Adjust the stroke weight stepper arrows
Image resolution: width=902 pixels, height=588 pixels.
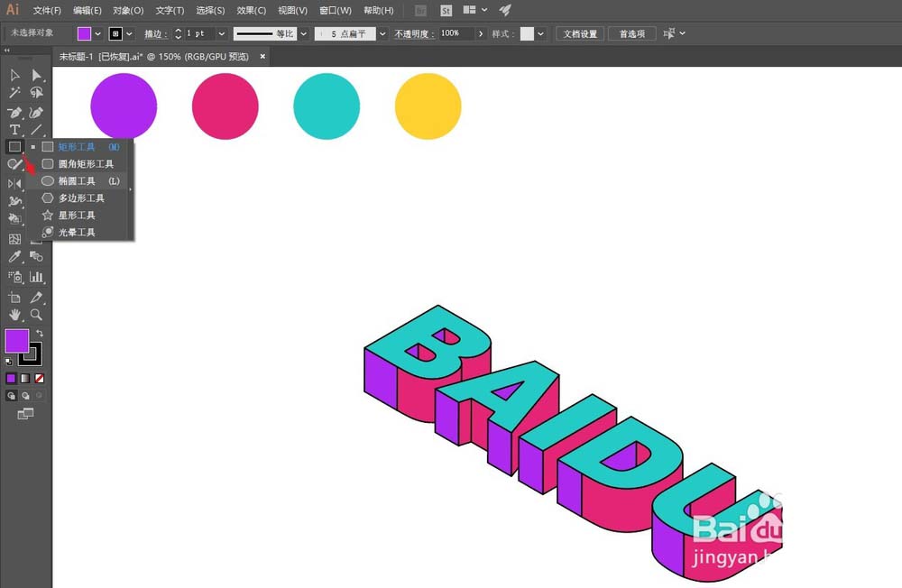[179, 34]
